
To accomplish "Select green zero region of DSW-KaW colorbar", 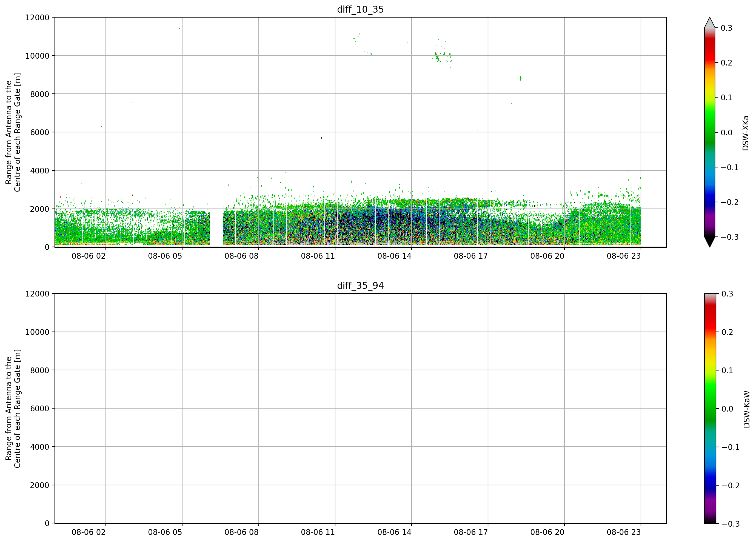I will 710,409.
